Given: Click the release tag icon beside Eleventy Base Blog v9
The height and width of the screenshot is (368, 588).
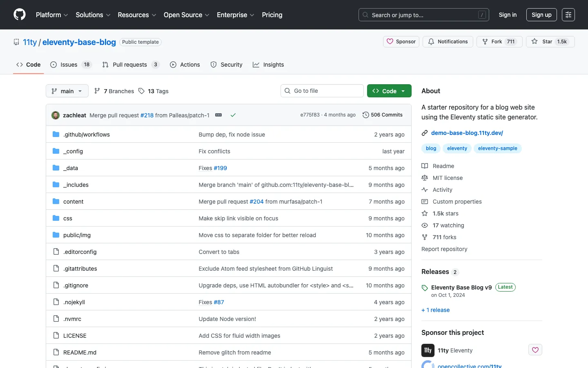Looking at the screenshot, I should tap(425, 288).
